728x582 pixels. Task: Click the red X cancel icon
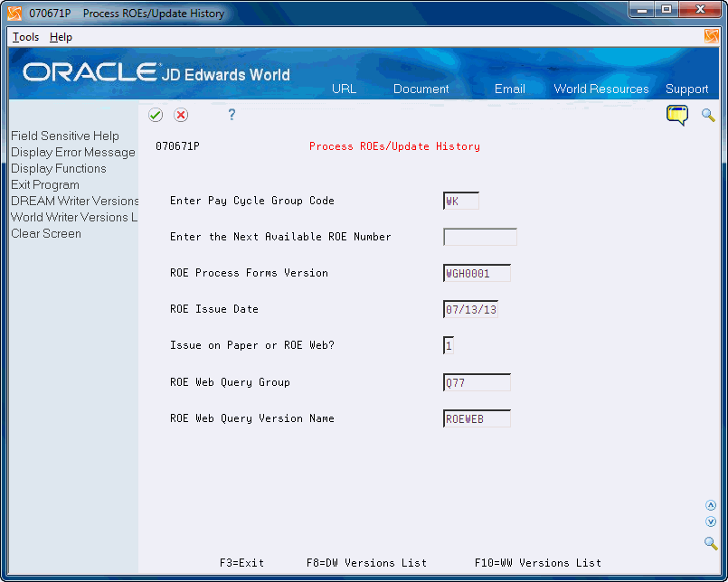tap(181, 115)
